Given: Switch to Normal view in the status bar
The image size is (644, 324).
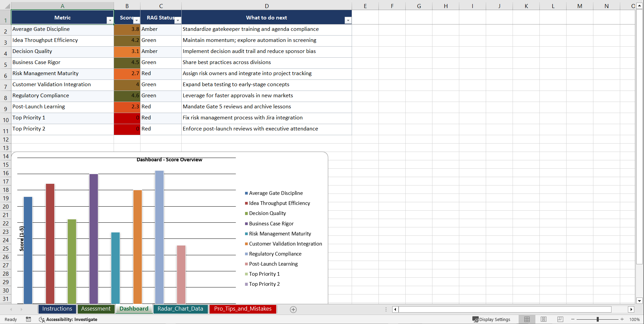Looking at the screenshot, I should (527, 319).
